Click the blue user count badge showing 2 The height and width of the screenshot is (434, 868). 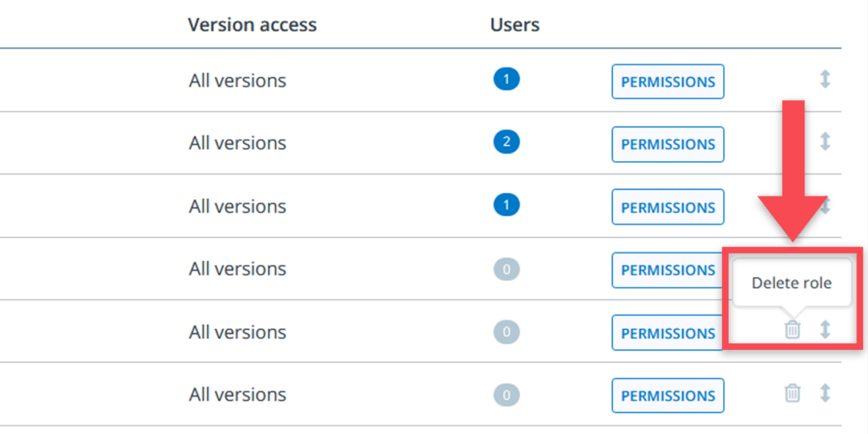tap(506, 142)
